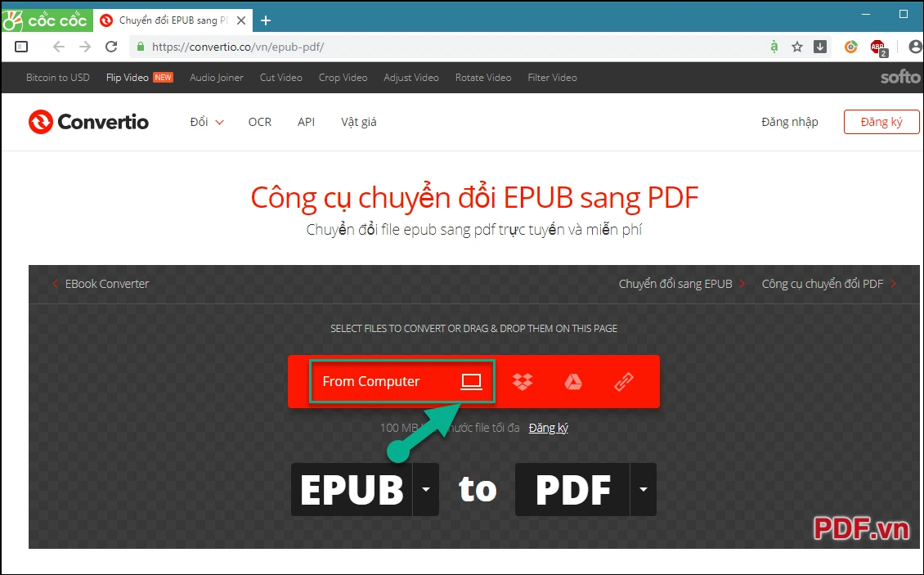
Task: Click the softo logo
Action: pos(900,77)
